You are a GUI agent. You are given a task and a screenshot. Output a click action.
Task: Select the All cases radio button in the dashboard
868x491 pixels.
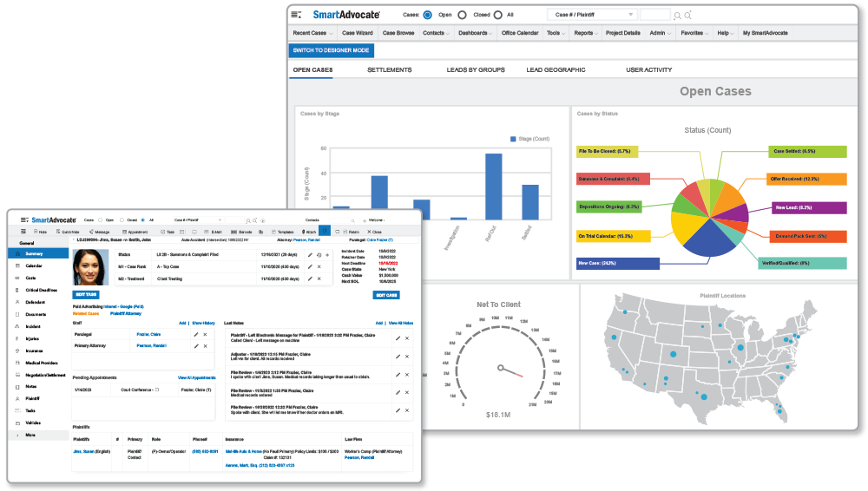coord(497,15)
